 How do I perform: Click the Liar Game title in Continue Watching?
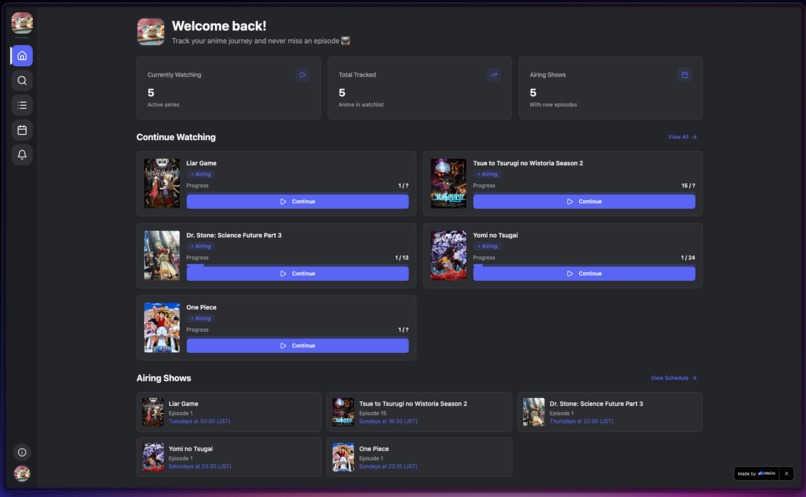[x=201, y=163]
